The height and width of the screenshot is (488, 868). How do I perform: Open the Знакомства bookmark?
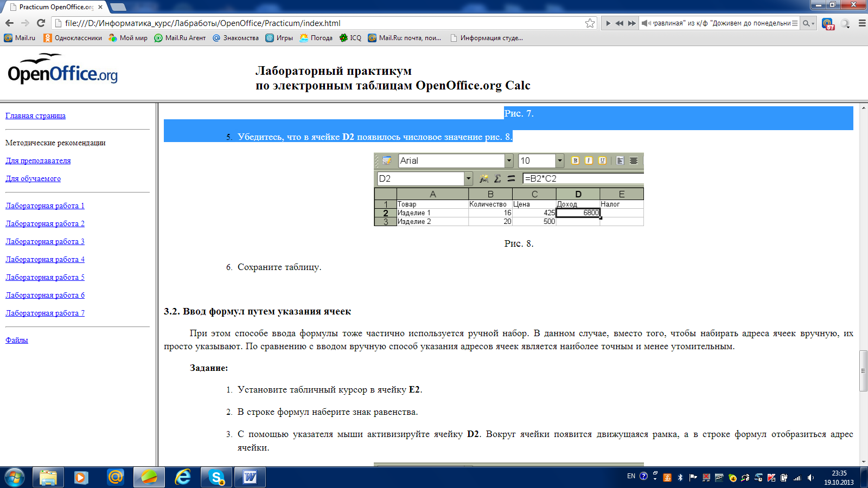[235, 38]
